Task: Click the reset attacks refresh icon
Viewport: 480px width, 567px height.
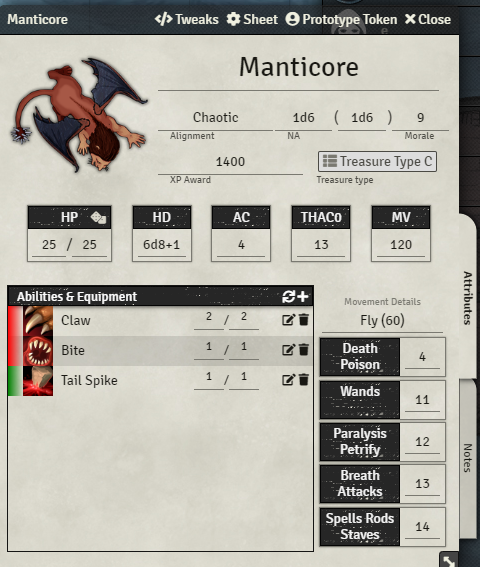Action: point(288,297)
